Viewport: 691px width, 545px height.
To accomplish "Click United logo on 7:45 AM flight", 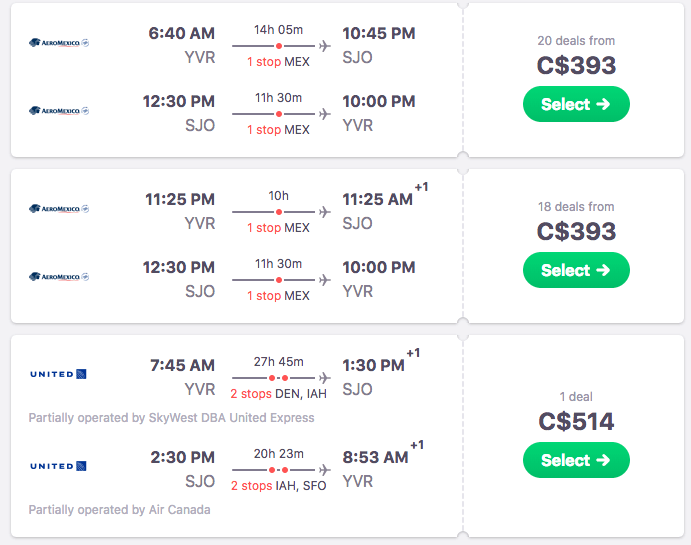I will (58, 374).
